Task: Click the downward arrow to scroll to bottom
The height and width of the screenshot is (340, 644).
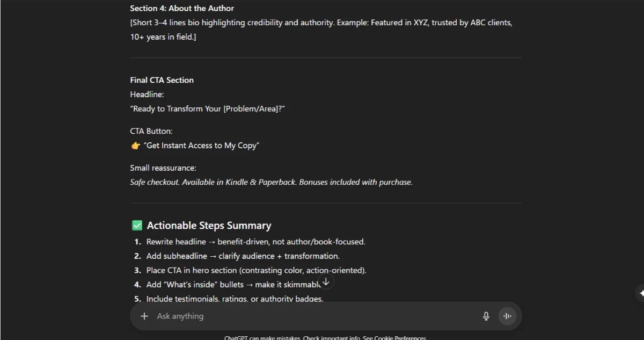Action: (x=326, y=281)
